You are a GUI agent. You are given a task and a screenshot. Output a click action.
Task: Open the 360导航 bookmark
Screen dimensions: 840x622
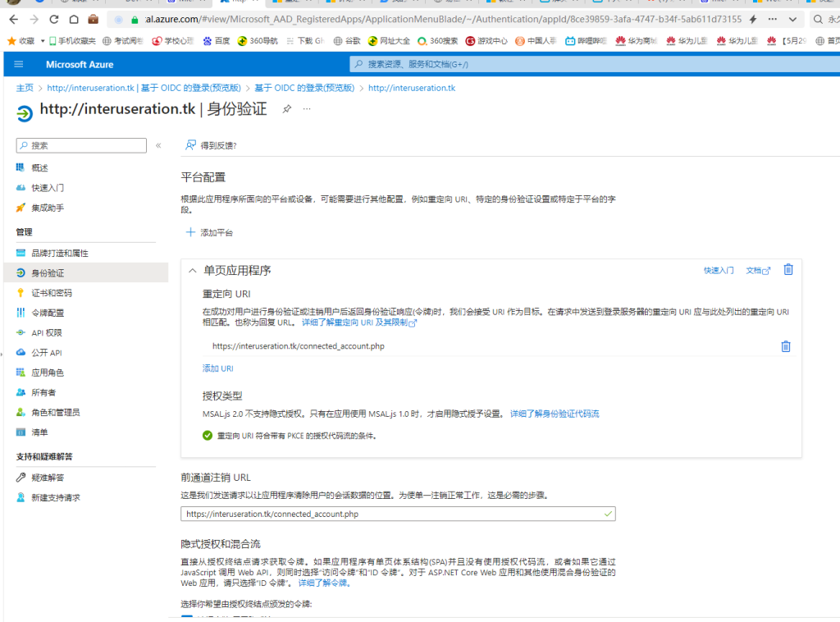[258, 41]
